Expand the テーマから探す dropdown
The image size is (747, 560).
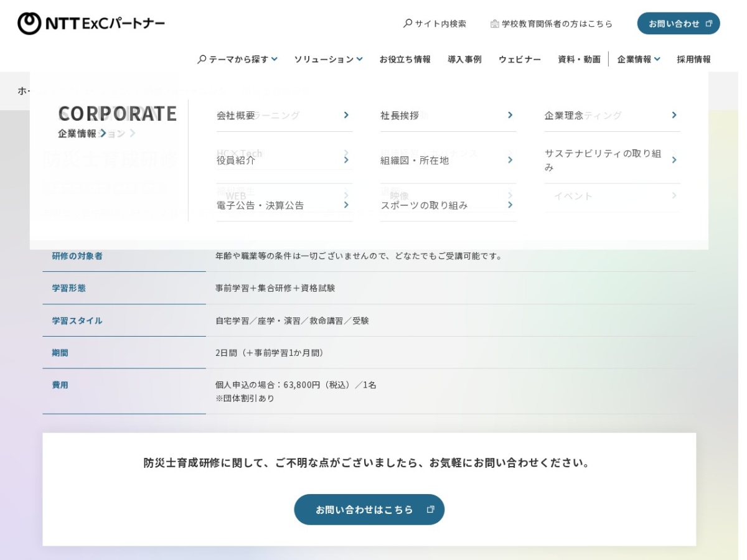[x=237, y=59]
